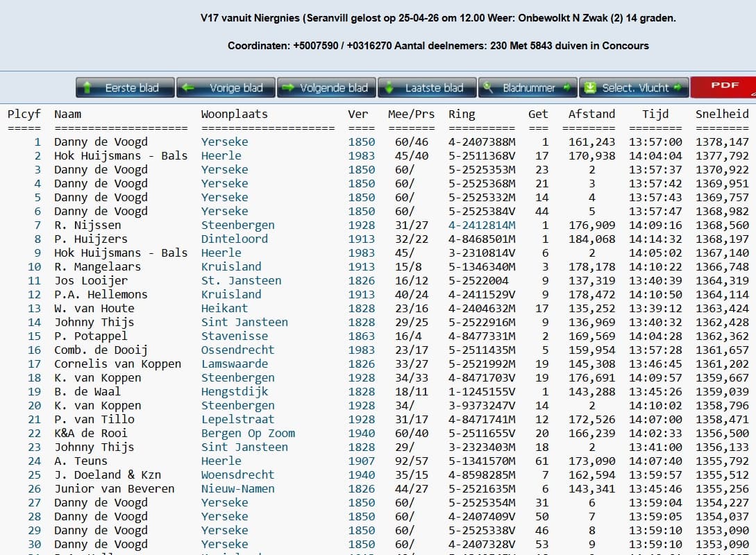
Task: Select Steenbergen for R. Nijssen
Action: [x=237, y=225]
